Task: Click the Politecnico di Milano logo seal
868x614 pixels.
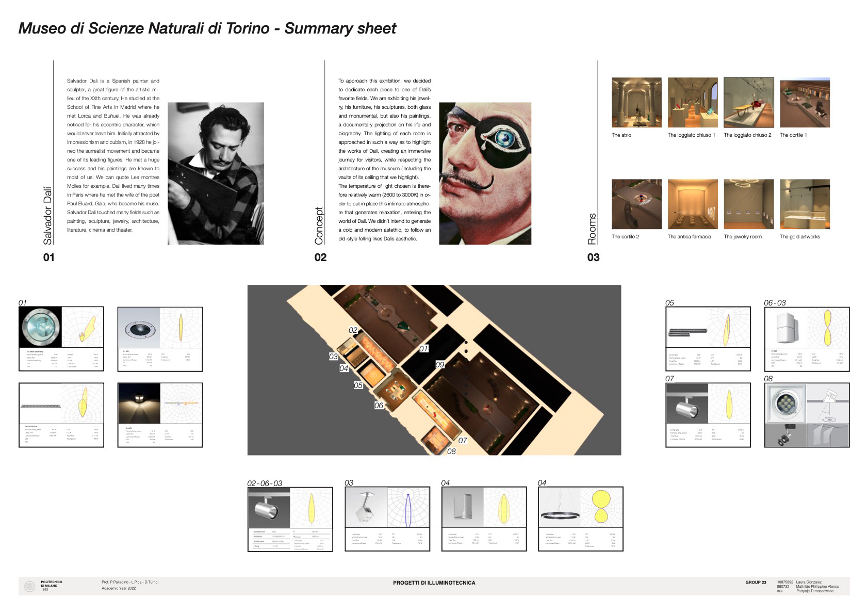Action: pos(30,586)
